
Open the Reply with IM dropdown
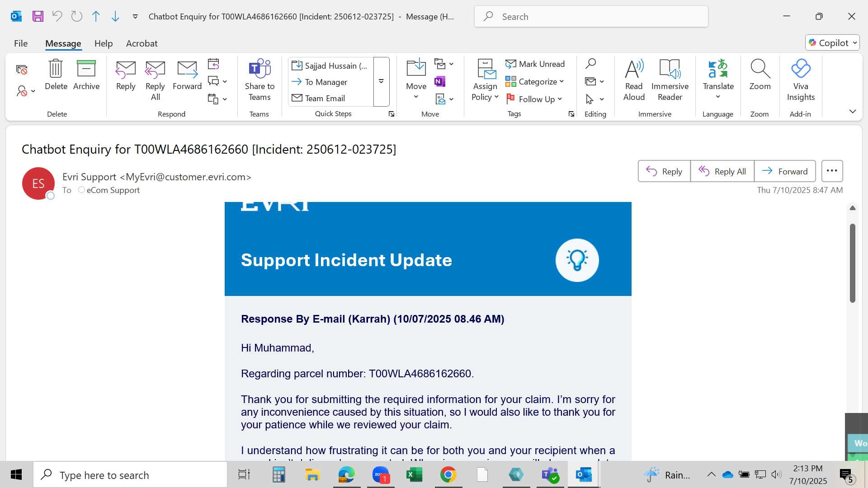click(217, 81)
